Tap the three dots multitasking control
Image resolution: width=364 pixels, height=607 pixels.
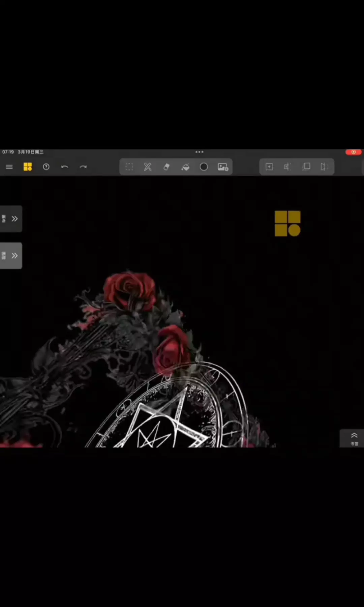pos(200,152)
